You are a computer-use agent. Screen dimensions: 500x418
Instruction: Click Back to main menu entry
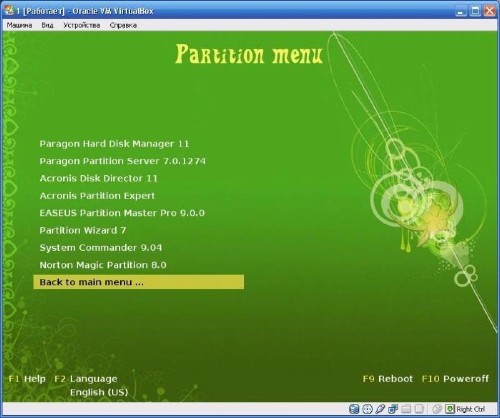139,282
